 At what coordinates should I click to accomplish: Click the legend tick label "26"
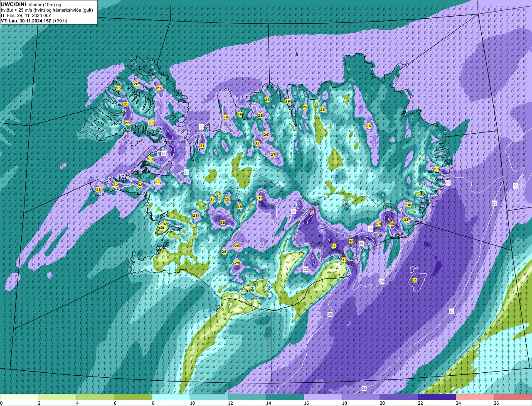[496, 403]
